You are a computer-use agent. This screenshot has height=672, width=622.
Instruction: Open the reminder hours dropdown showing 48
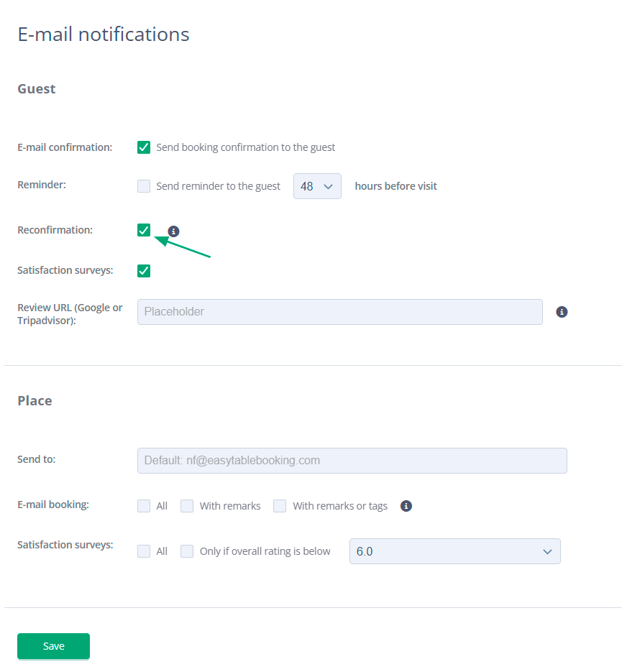[x=317, y=185]
